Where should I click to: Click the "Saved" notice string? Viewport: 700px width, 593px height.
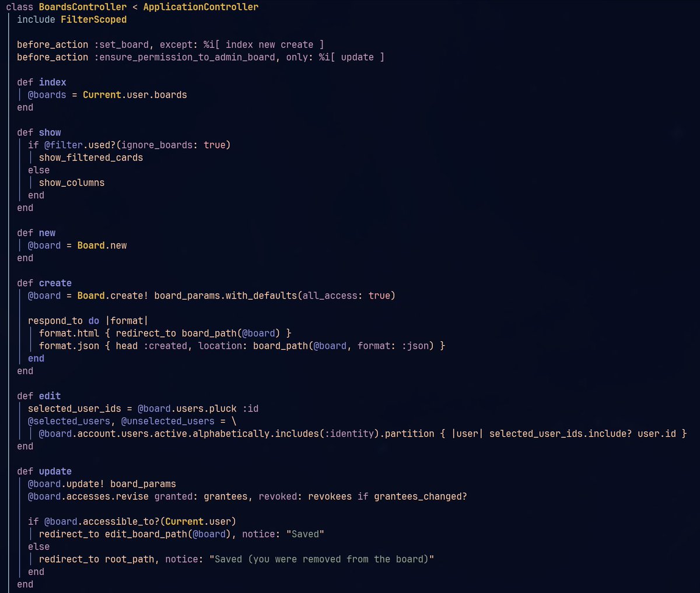pos(305,534)
